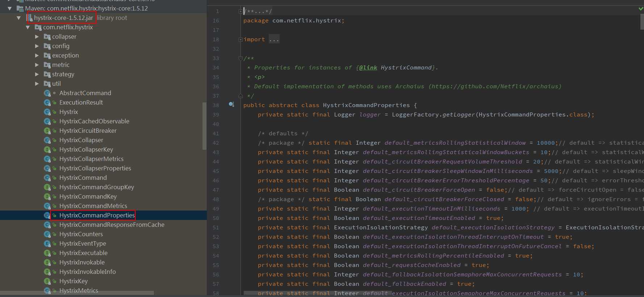Click the hystrix-core-1.5.12.jar archive icon
The height and width of the screenshot is (297, 644).
pyautogui.click(x=29, y=18)
